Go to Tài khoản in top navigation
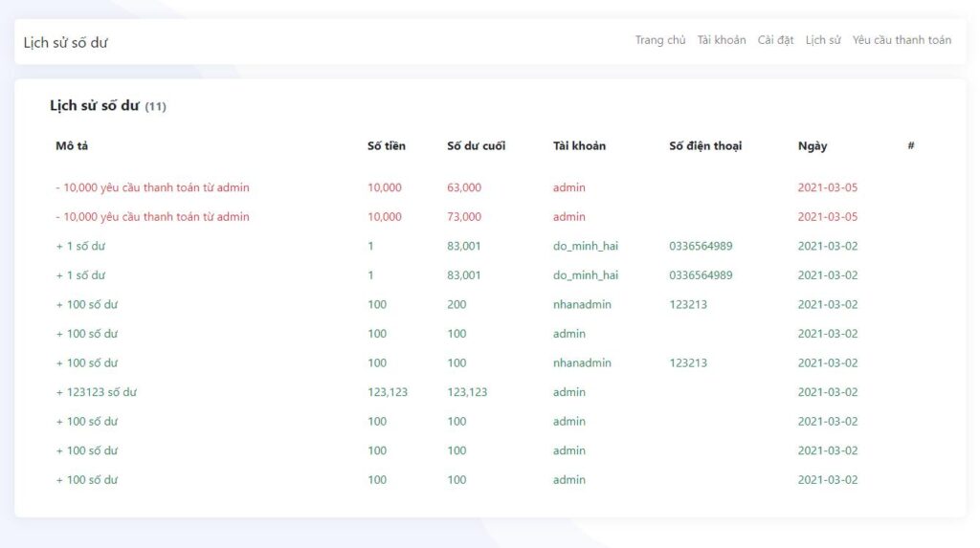The width and height of the screenshot is (980, 548). coord(722,40)
